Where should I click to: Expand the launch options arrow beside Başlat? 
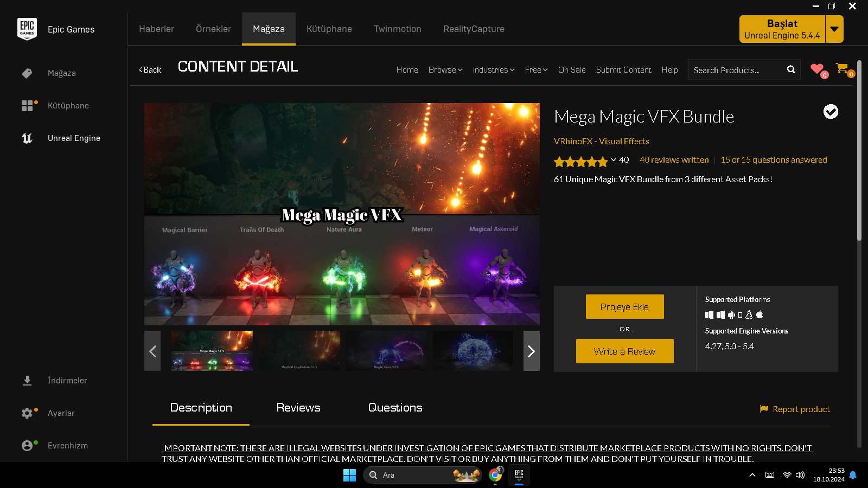click(834, 29)
